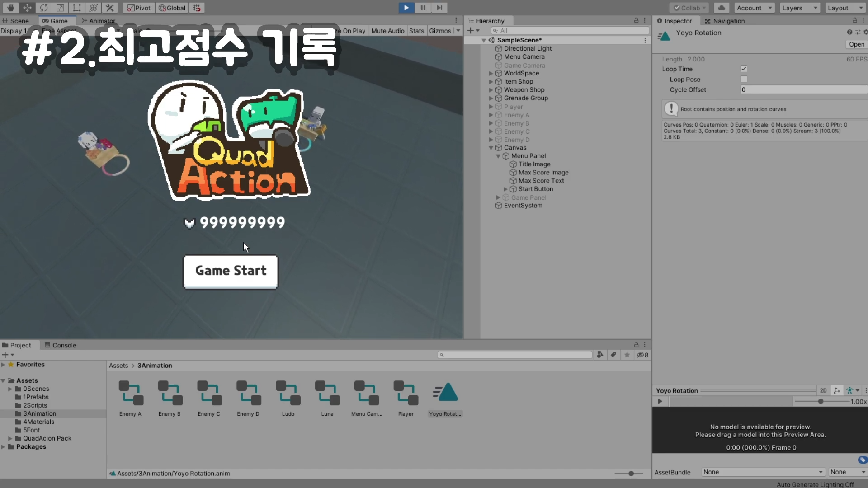Open the Layout dropdown
The width and height of the screenshot is (868, 488).
point(845,8)
